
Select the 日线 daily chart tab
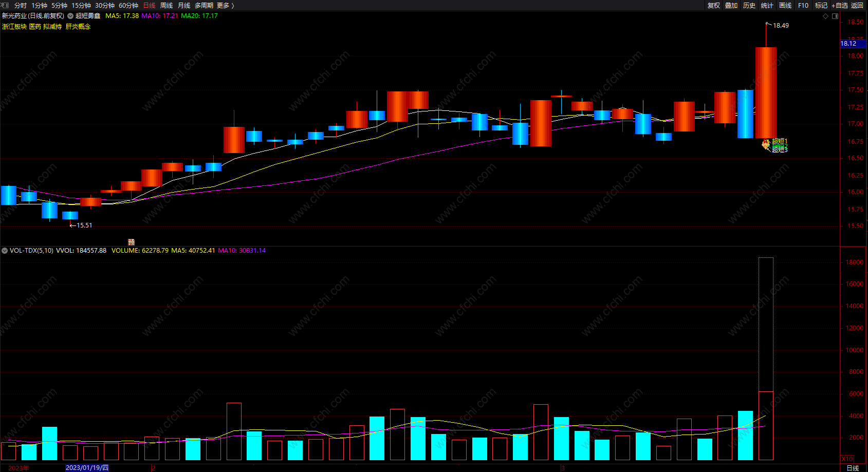point(149,5)
